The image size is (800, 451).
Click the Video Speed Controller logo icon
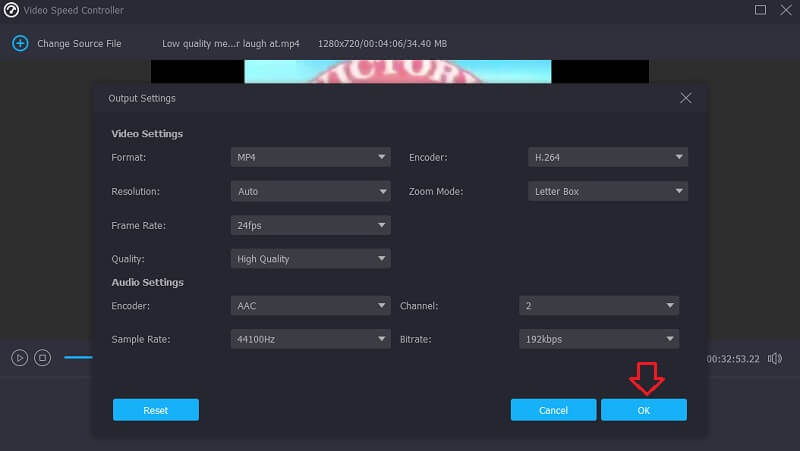pos(12,10)
